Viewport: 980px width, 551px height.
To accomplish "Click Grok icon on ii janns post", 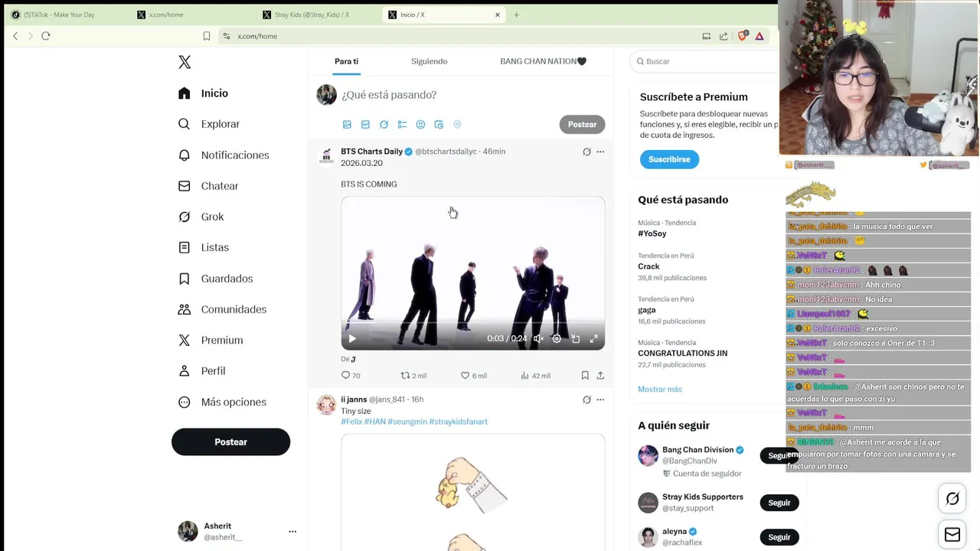I will 586,399.
